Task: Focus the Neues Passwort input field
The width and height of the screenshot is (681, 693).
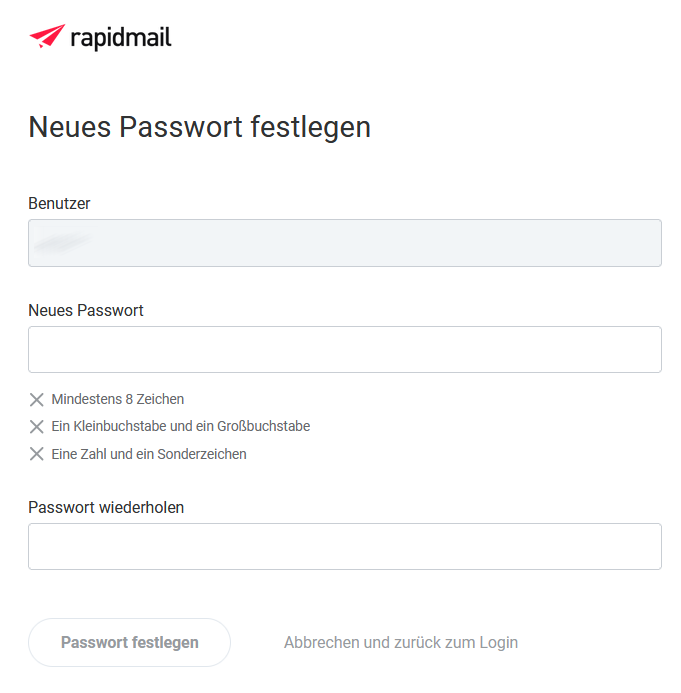Action: tap(345, 350)
